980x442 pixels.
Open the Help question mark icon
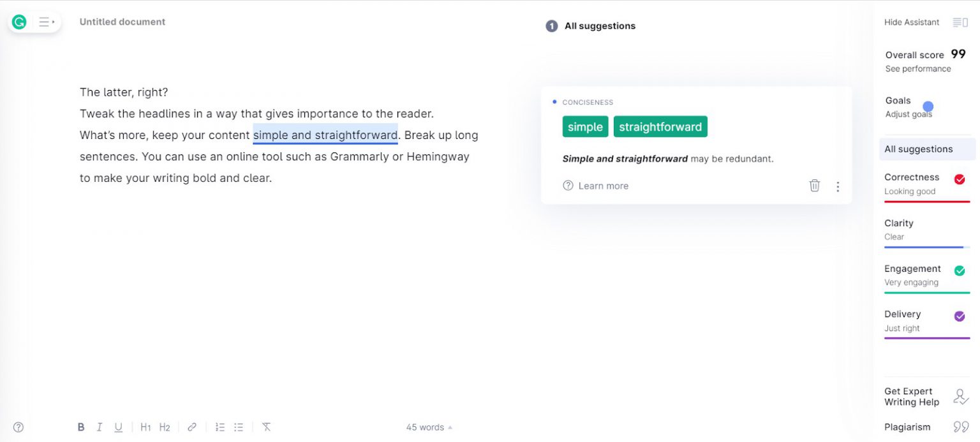point(19,427)
